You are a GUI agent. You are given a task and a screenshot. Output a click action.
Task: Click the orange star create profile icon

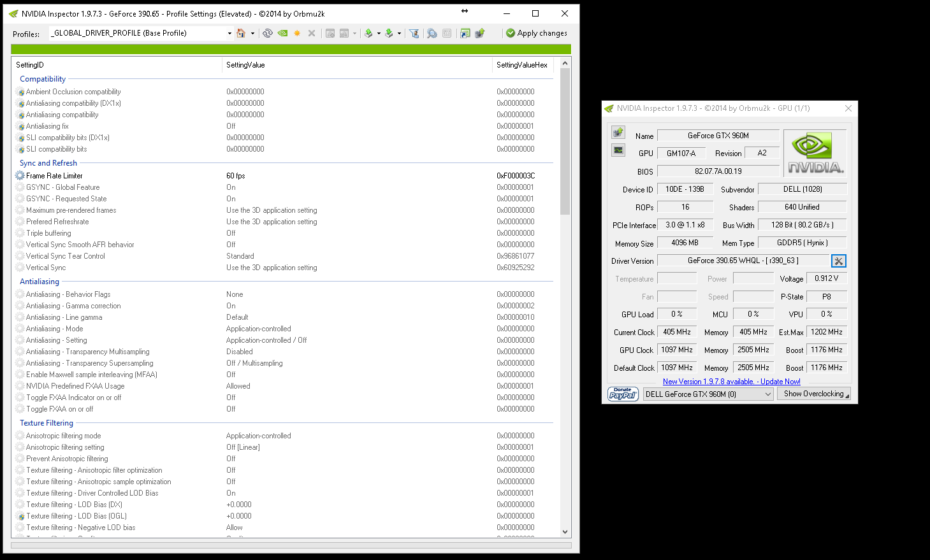point(297,33)
